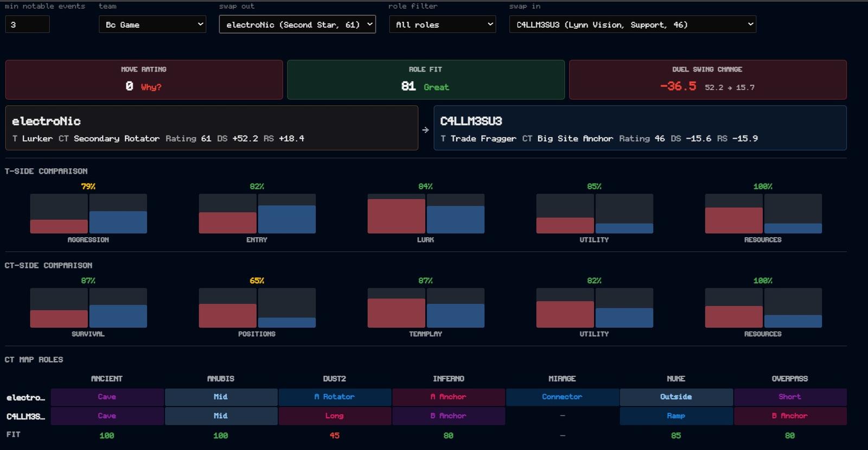Viewport: 868px width, 450px height.
Task: Click the arrow between the player cards
Action: [x=425, y=130]
